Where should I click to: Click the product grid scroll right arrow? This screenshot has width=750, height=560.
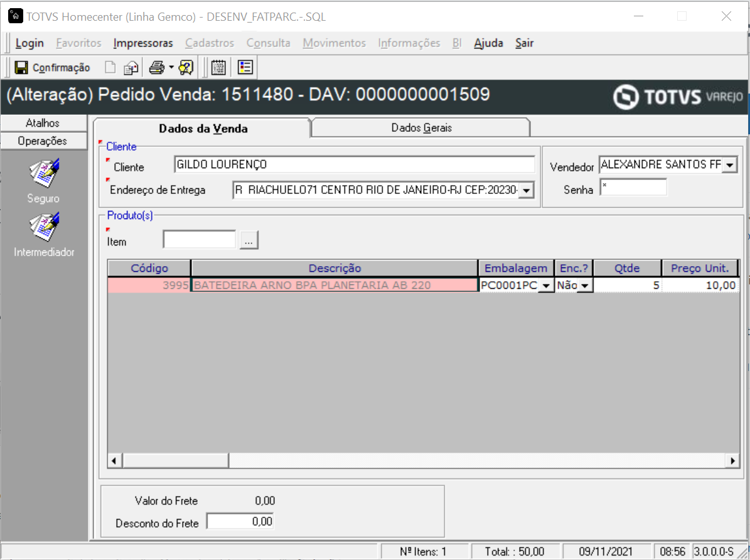point(732,461)
